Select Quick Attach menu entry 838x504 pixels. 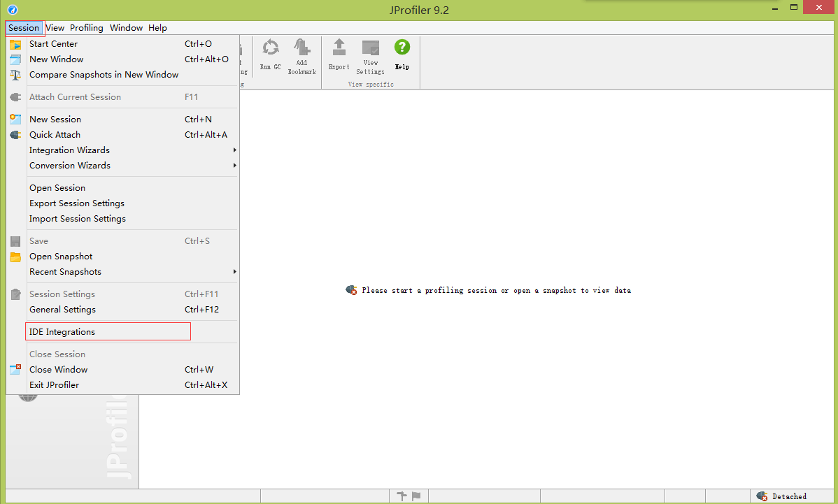122,134
